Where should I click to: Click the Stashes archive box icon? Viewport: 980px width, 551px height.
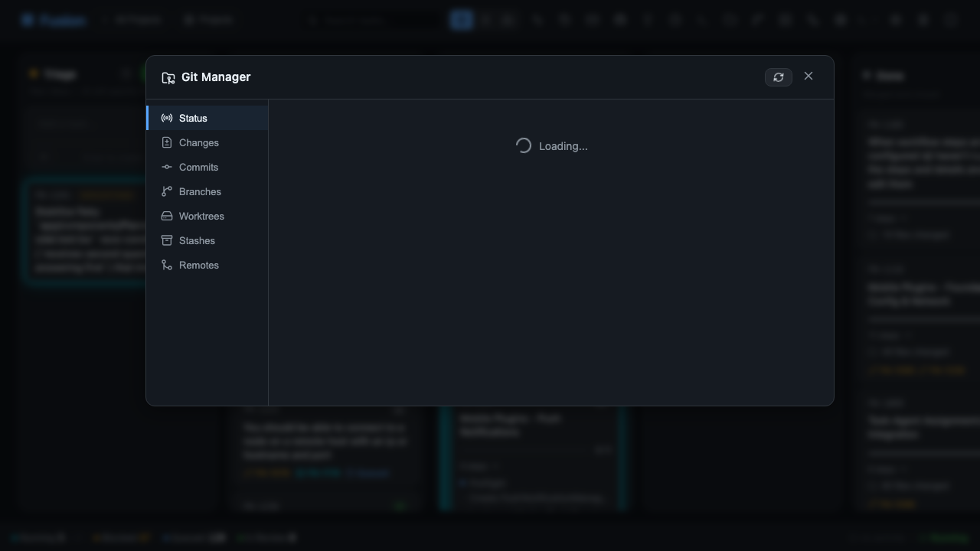pyautogui.click(x=167, y=240)
